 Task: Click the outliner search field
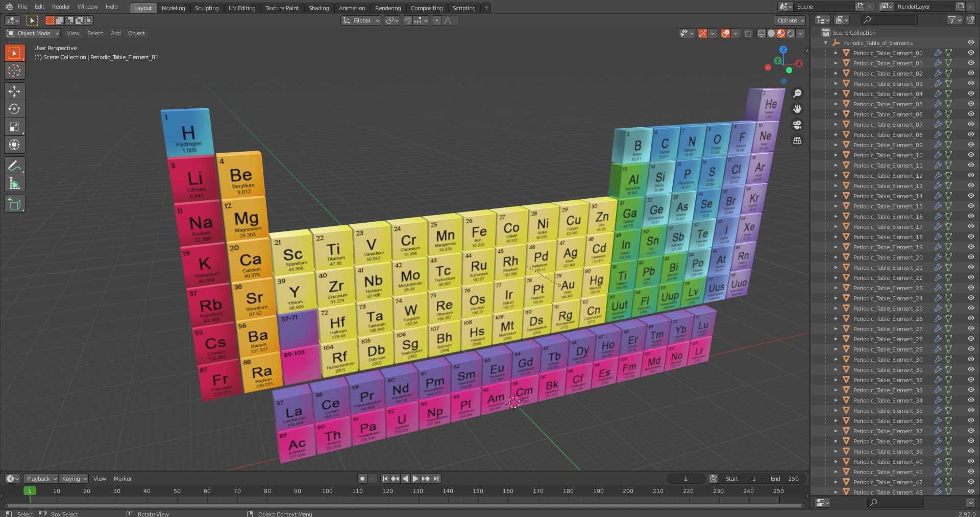889,20
